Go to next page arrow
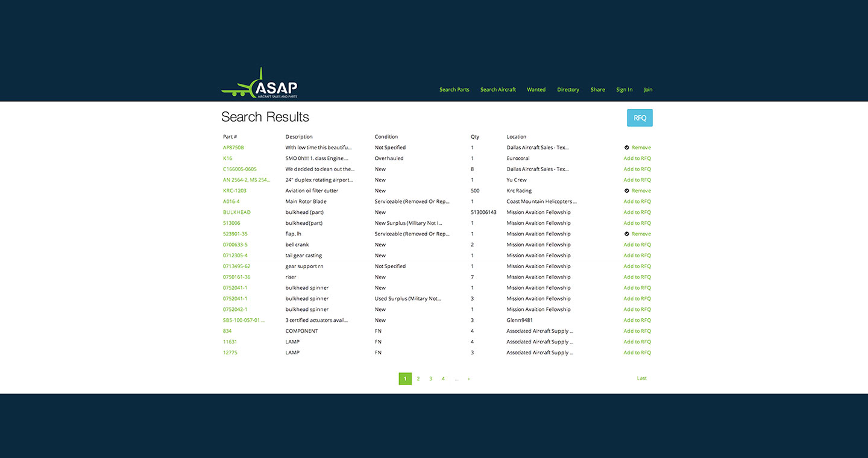 coord(468,379)
